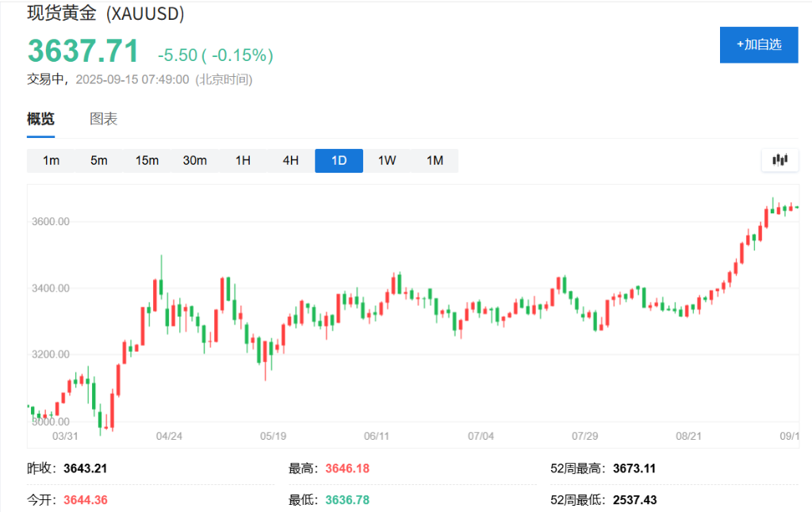This screenshot has height=512, width=812.
Task: Click the 3637.71 current price
Action: point(83,52)
